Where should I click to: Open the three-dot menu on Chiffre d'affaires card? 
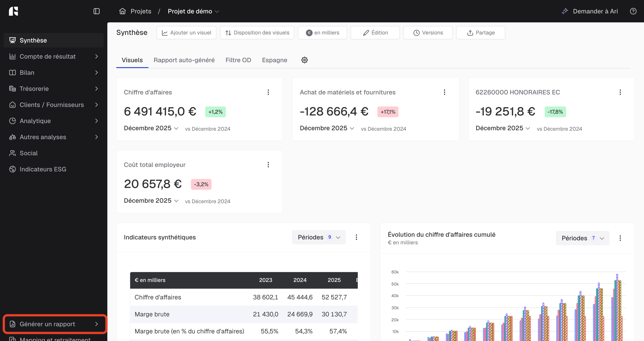click(x=268, y=92)
